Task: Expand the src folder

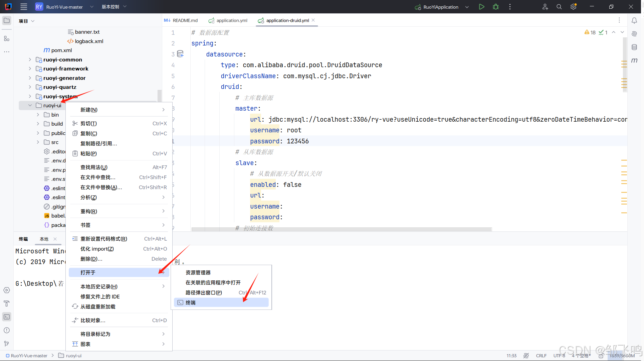Action: click(x=38, y=142)
